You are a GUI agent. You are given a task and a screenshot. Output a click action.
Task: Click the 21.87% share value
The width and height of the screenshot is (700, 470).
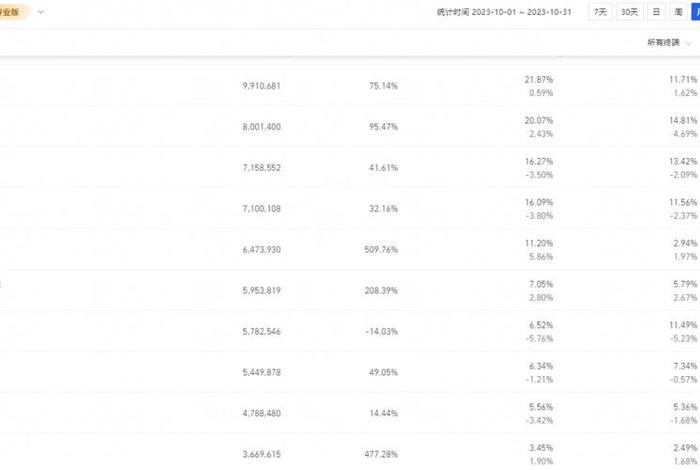tap(539, 79)
